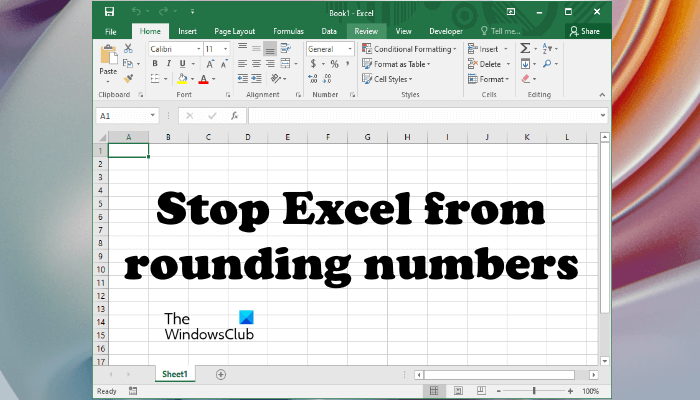Click the Share button
Viewport: 700px width, 400px height.
coord(584,31)
